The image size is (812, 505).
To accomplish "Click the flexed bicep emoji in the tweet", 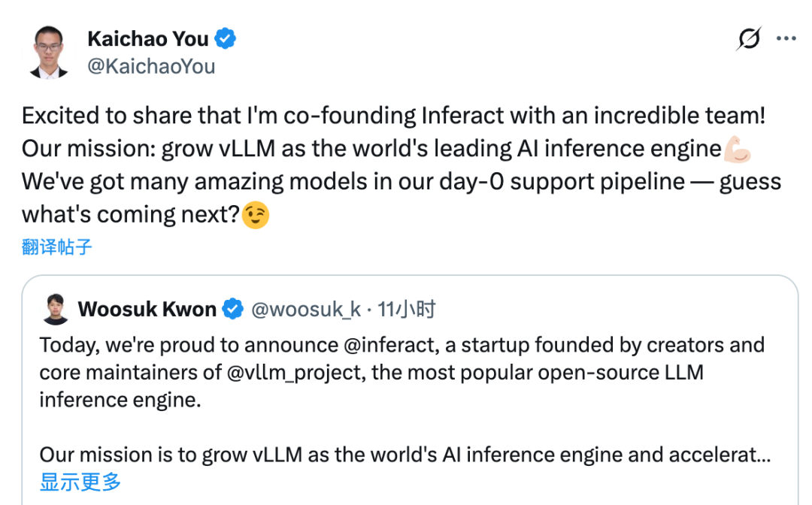I will click(737, 149).
